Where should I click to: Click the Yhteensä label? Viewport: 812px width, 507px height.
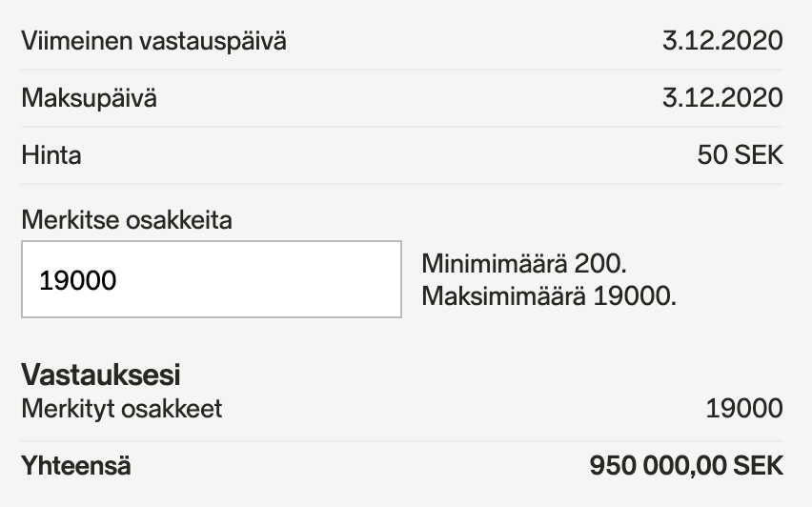[76, 467]
